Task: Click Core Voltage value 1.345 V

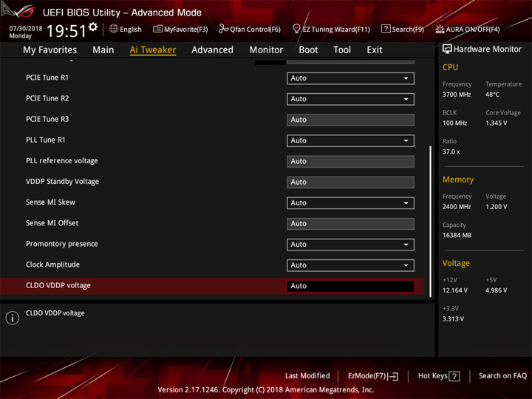Action: pyautogui.click(x=496, y=123)
